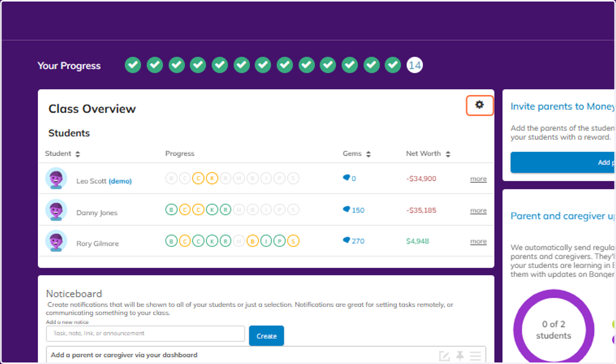Click the (demo) label next to Leo Scott

120,181
